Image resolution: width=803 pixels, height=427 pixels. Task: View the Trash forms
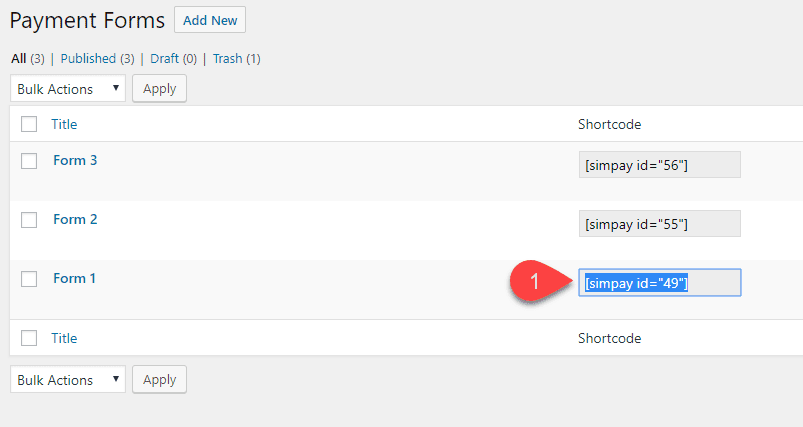click(x=227, y=59)
